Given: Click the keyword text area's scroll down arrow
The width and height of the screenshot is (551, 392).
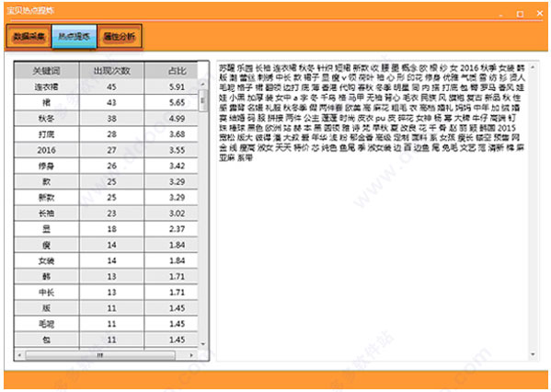Looking at the screenshot, I should [534, 354].
